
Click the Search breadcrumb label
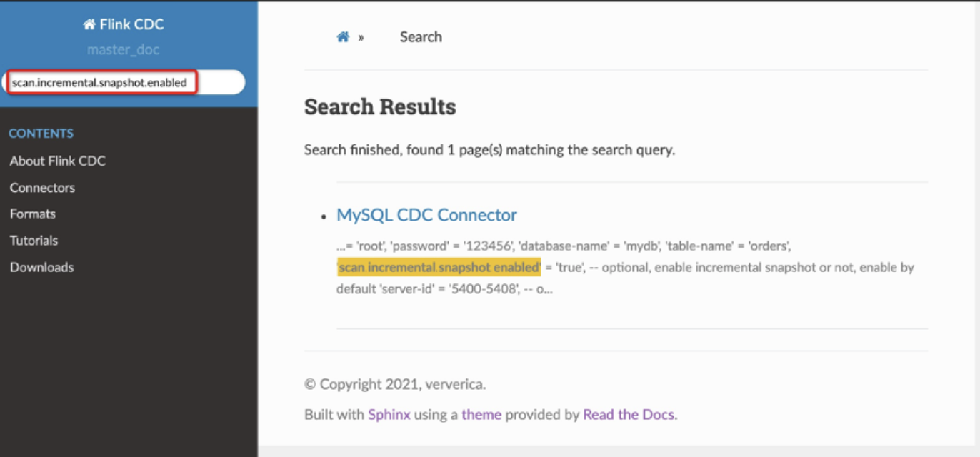pyautogui.click(x=421, y=37)
